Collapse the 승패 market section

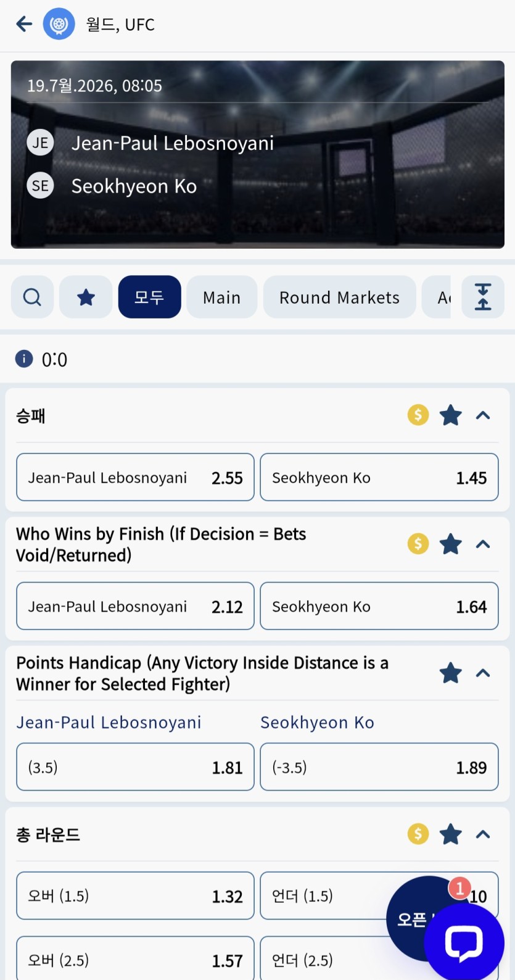(x=483, y=415)
